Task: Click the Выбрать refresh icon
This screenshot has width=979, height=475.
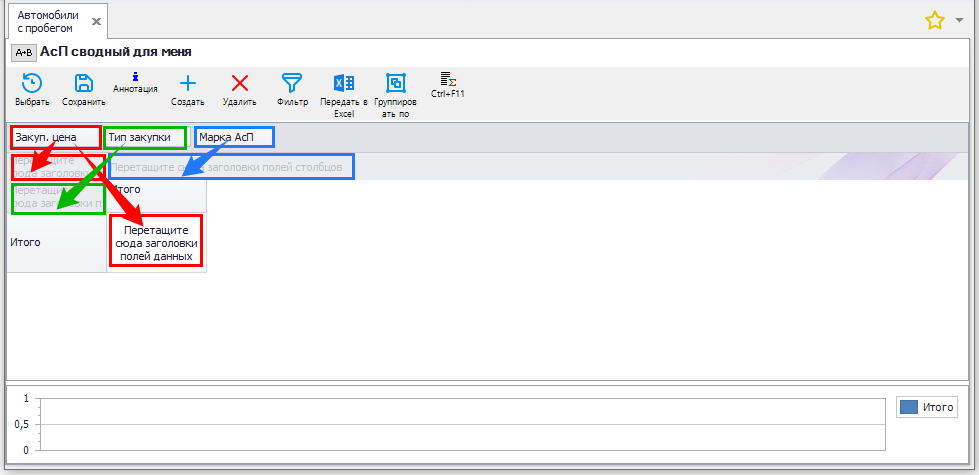Action: (x=32, y=84)
